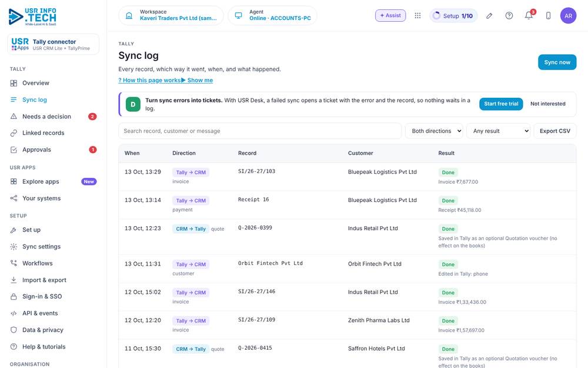This screenshot has width=588, height=368.
Task: Open notifications bell icon
Action: [x=529, y=15]
